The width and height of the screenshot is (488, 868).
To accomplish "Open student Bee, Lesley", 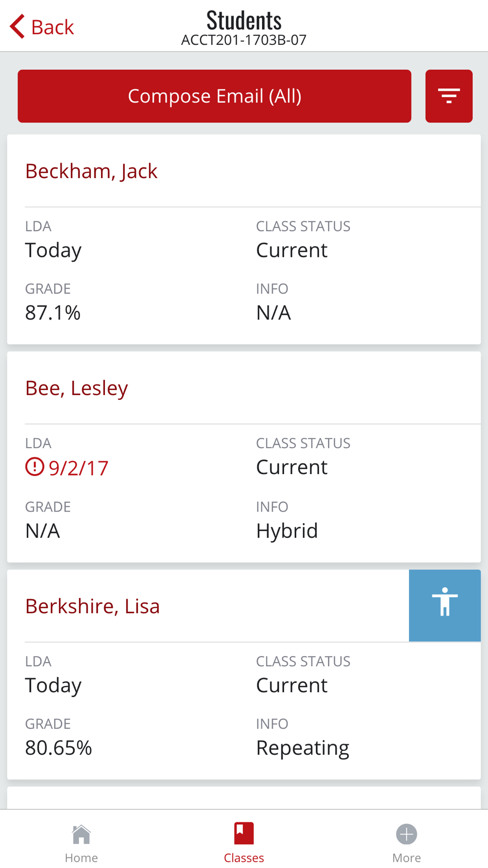I will click(77, 388).
